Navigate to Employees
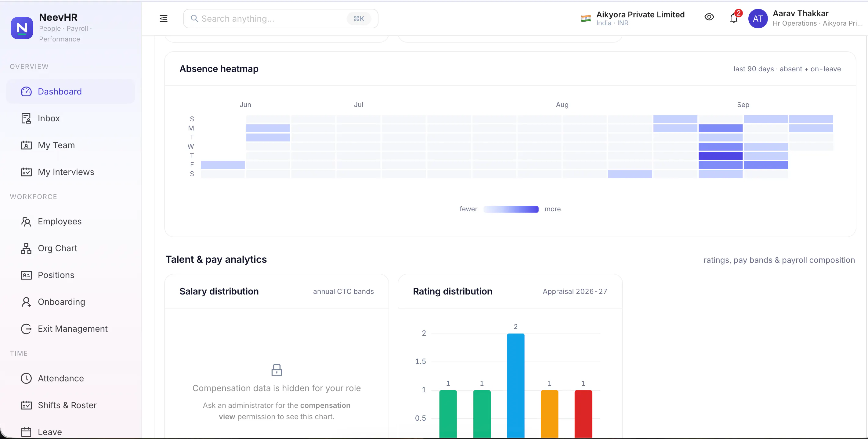The width and height of the screenshot is (868, 439). point(71,222)
